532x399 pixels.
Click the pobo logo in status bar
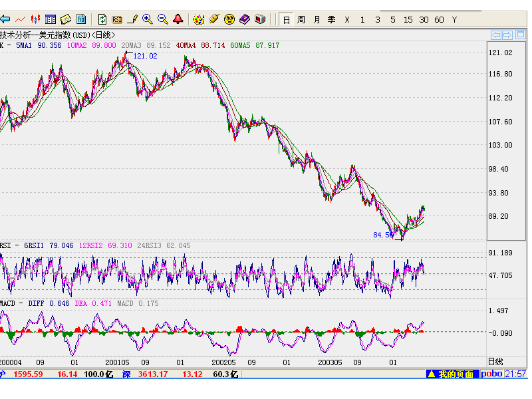coord(491,374)
